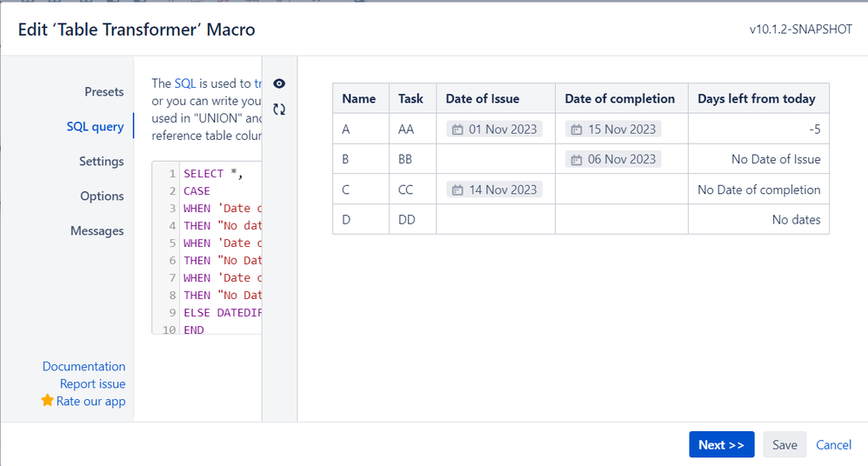Click the Report issue link
This screenshot has height=466, width=868.
coord(92,383)
